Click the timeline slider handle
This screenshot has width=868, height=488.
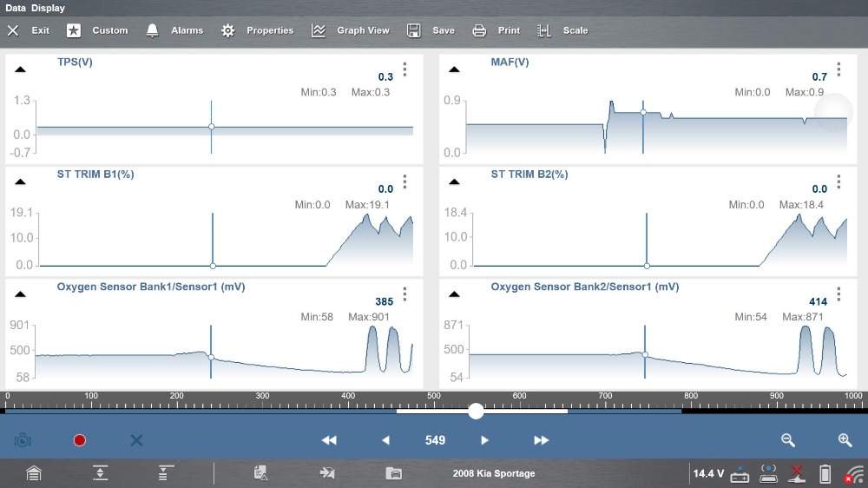476,412
